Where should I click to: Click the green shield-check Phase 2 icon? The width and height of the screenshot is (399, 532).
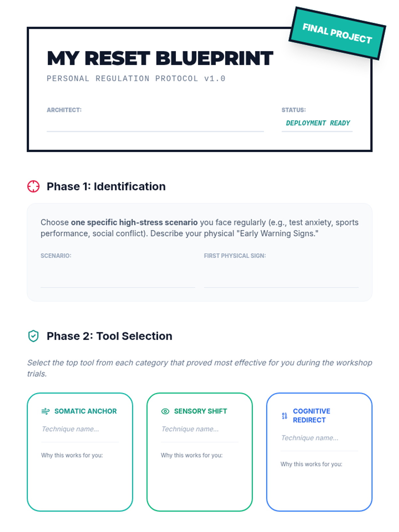33,336
